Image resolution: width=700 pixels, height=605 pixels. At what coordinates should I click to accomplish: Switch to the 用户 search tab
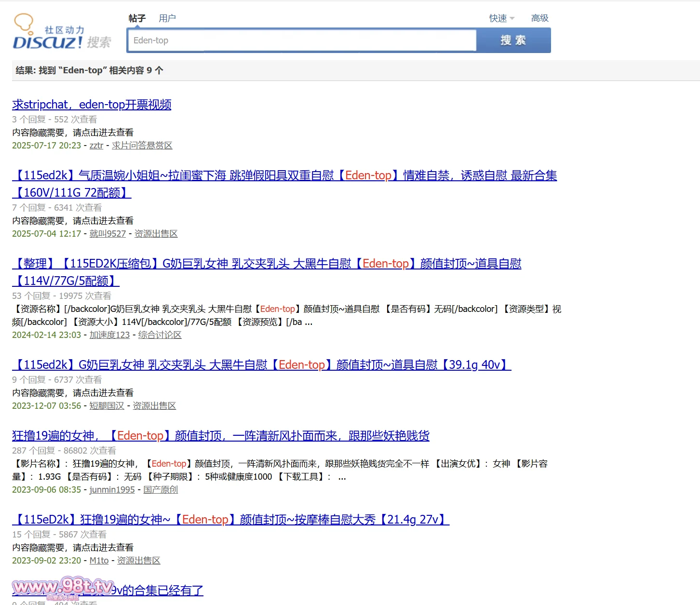167,18
